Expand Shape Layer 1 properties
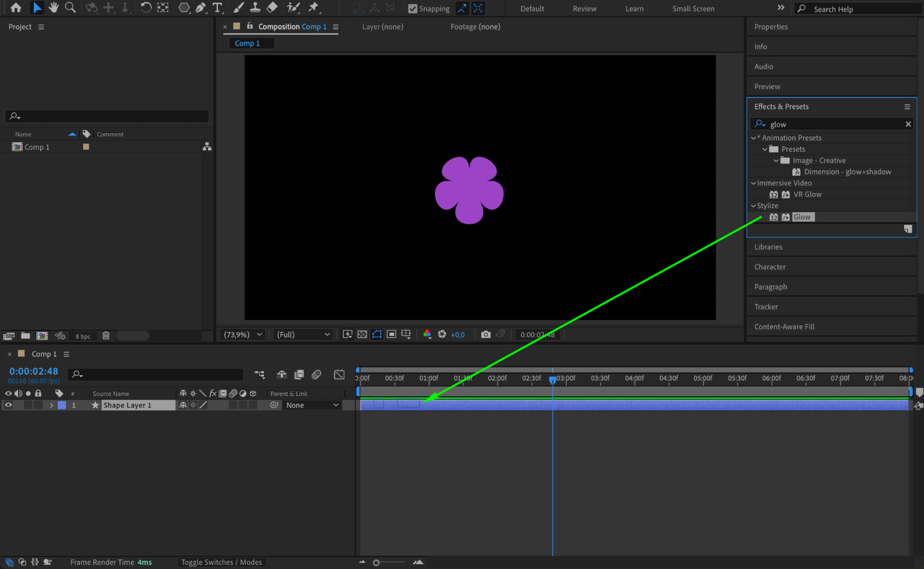The image size is (924, 569). pyautogui.click(x=51, y=405)
